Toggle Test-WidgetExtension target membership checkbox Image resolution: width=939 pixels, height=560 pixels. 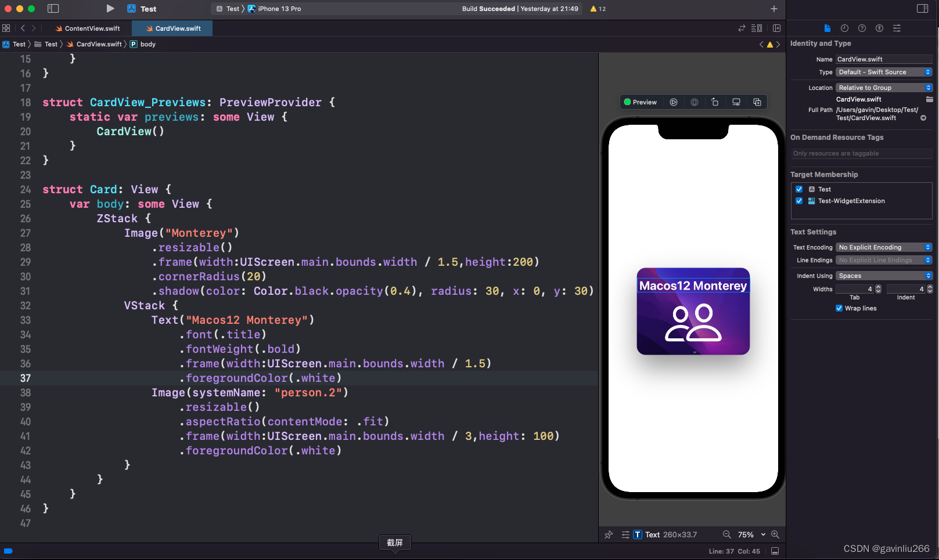pyautogui.click(x=799, y=201)
